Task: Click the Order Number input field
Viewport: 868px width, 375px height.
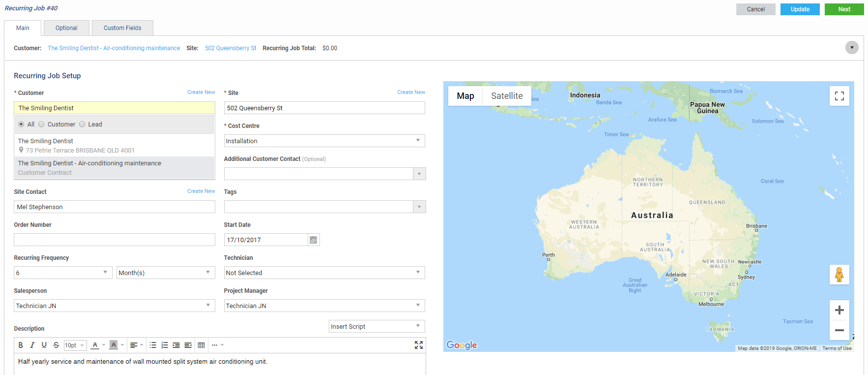Action: pos(115,240)
